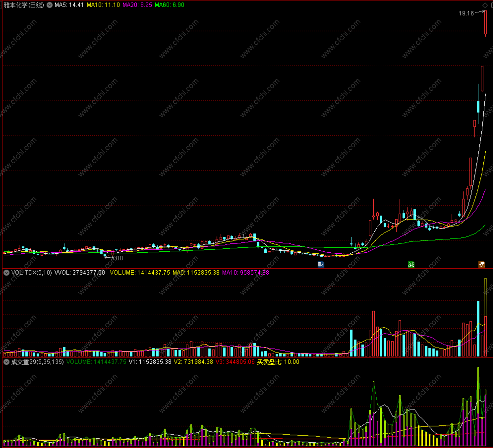Click the MA60: 6.90 label
This screenshot has width=493, height=448.
170,5
